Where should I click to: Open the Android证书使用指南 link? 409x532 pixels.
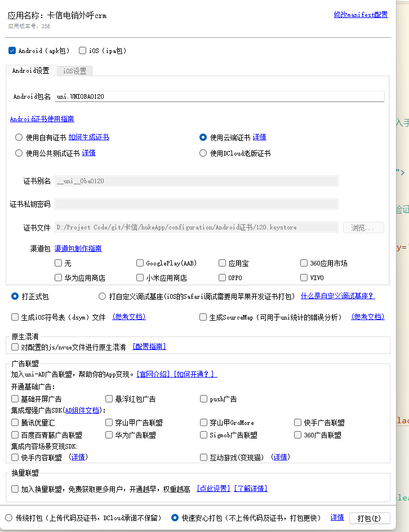[42, 119]
